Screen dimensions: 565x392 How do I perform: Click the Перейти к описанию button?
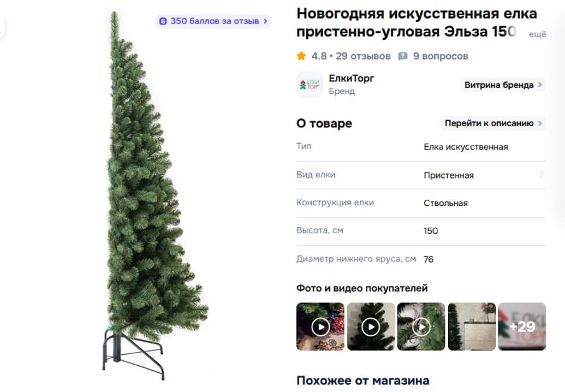(493, 123)
